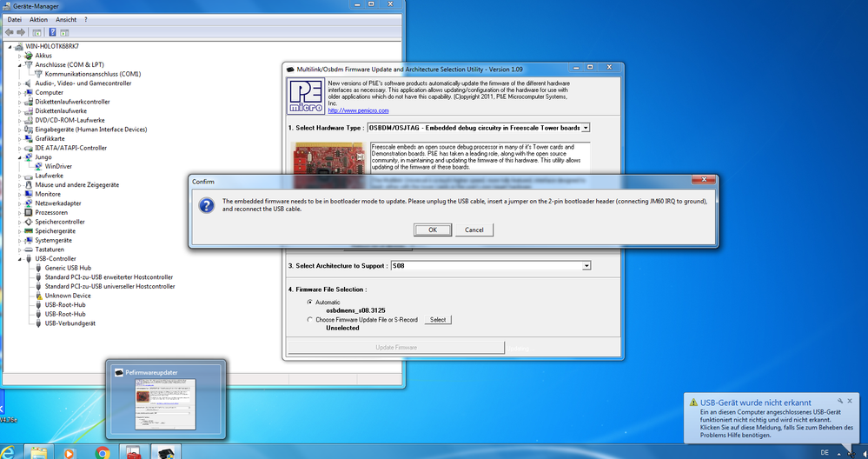The image size is (868, 459).
Task: Click the Unknown Device warning icon
Action: 39,296
